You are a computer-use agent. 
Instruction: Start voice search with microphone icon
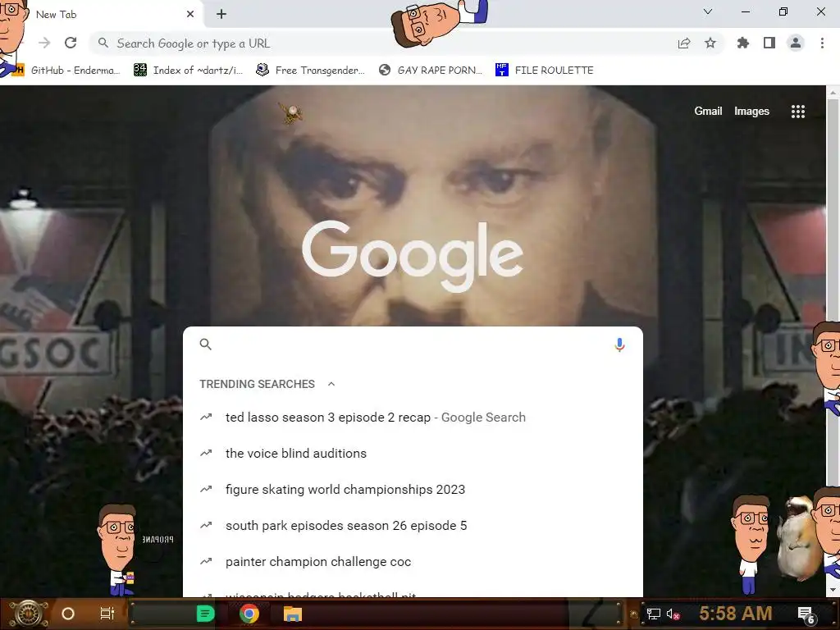619,345
